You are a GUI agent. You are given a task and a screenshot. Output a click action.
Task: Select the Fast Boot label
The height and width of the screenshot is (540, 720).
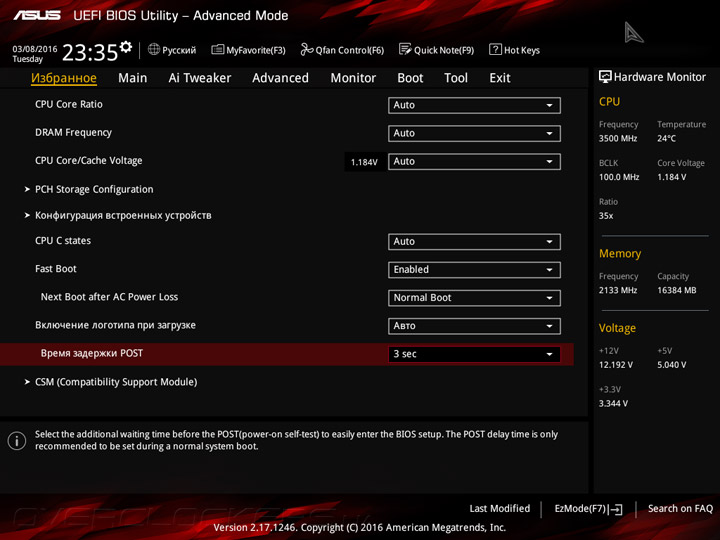point(56,269)
